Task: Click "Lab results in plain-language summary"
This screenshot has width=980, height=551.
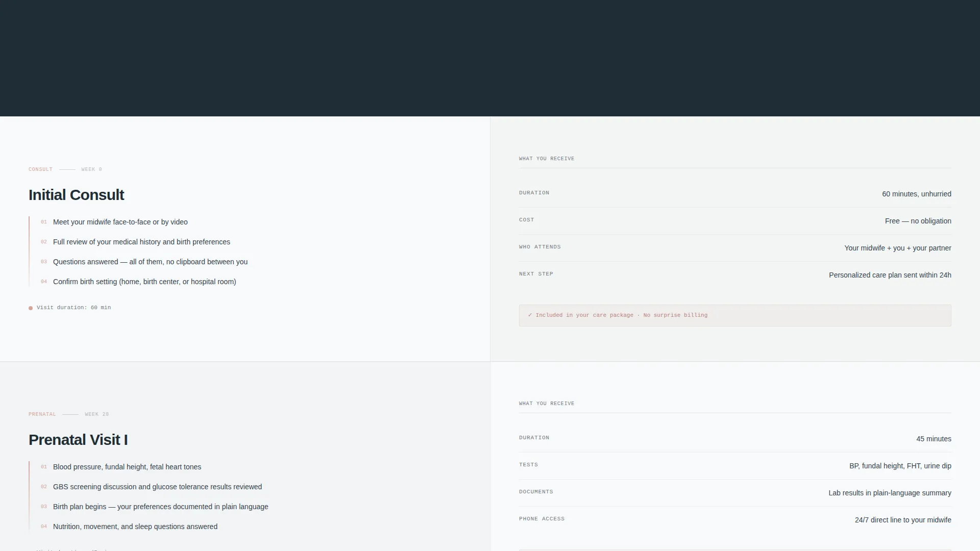Action: (x=890, y=493)
